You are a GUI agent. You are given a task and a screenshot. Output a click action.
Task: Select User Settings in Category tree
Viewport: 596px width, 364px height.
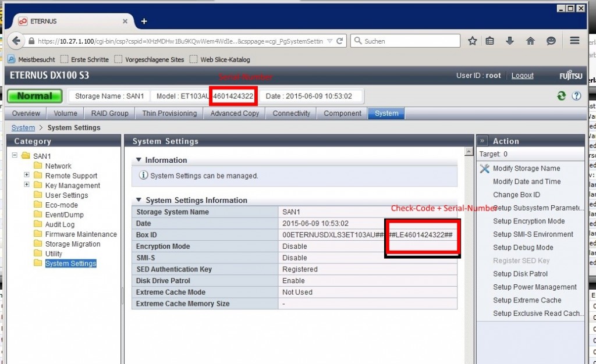pos(66,195)
